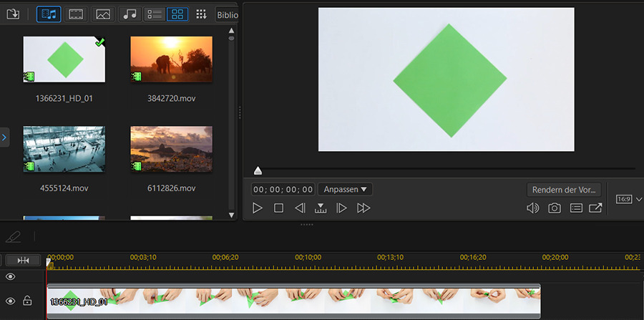Select the 1366231_HD_01 clip thumbnail
This screenshot has width=644, height=320.
click(x=64, y=59)
